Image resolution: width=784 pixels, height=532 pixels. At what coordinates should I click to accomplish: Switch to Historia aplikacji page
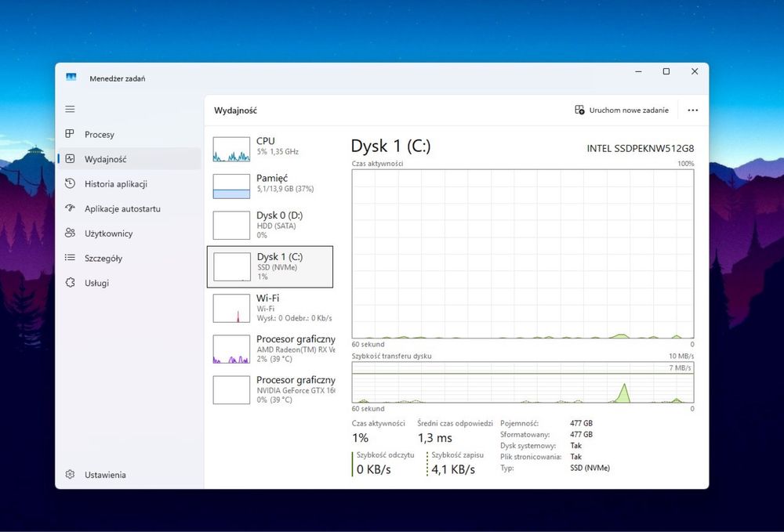(x=130, y=184)
